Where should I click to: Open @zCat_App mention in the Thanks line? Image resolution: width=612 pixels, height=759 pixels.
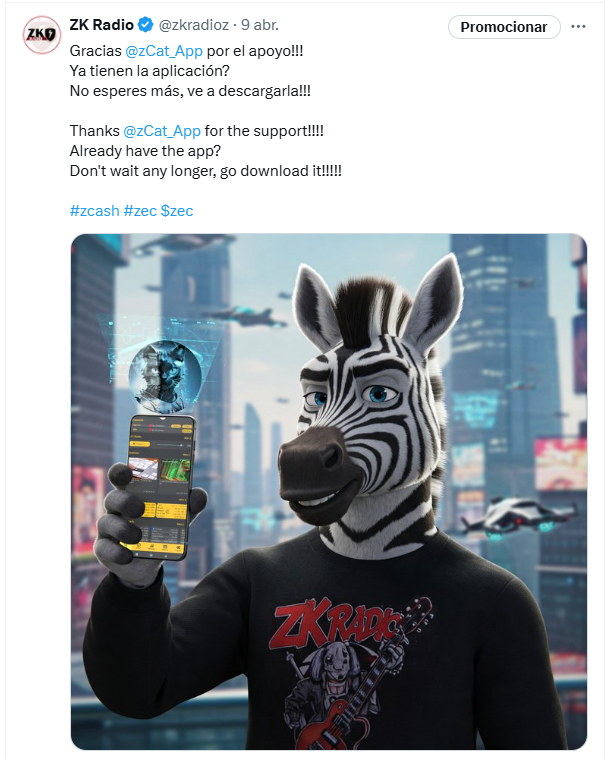point(162,131)
